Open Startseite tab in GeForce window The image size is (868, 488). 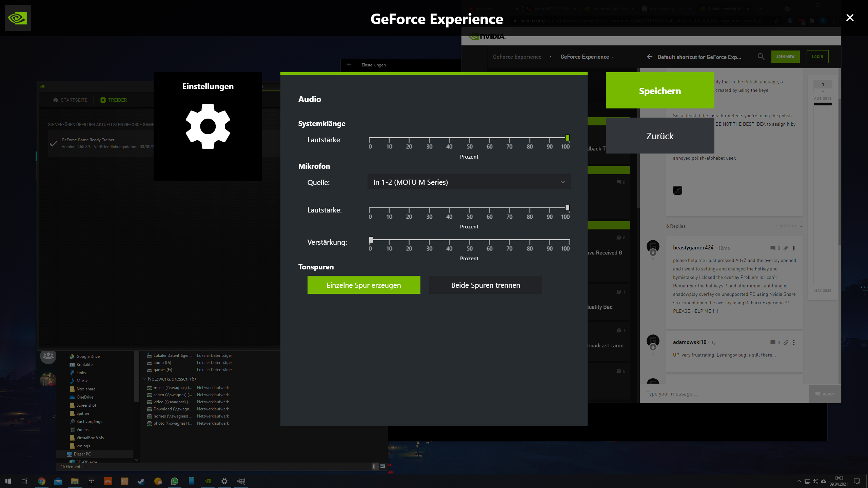[70, 100]
